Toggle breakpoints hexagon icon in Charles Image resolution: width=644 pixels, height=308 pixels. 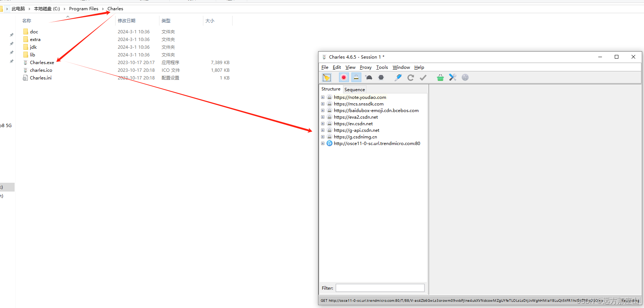(381, 77)
